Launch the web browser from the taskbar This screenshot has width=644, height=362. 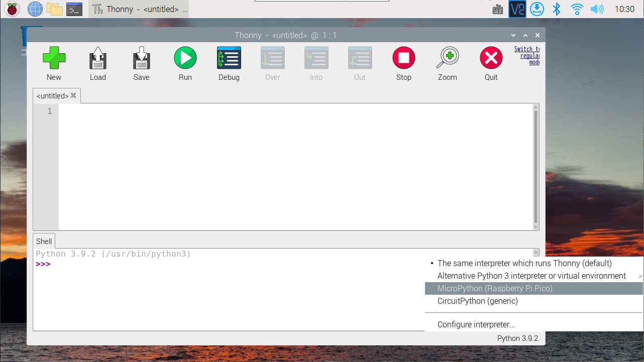[x=35, y=9]
